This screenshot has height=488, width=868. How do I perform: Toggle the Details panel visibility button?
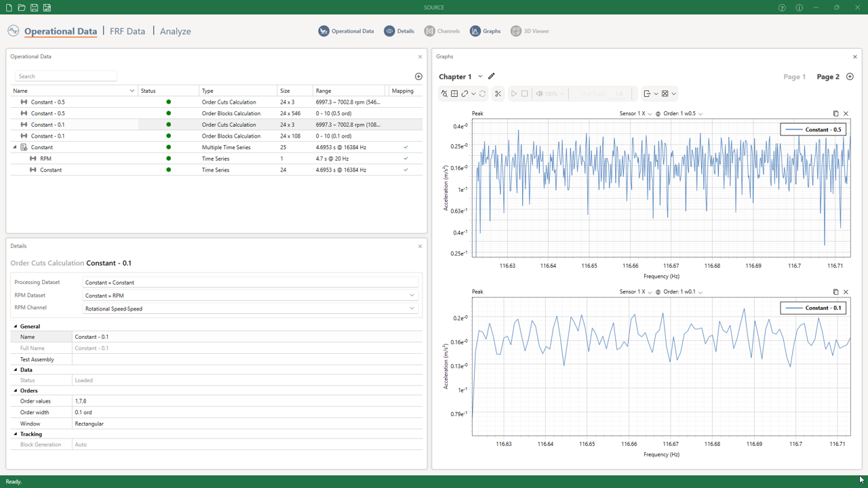(x=399, y=31)
